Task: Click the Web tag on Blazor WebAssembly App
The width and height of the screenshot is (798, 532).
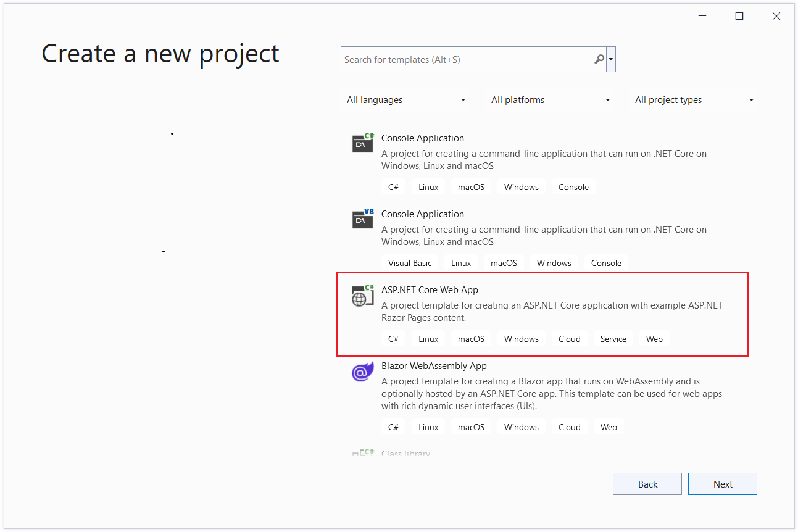Action: (x=609, y=426)
